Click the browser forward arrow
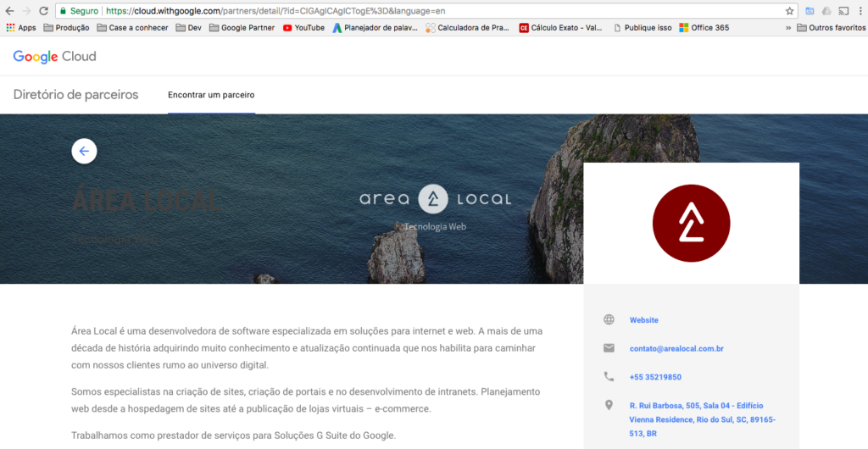This screenshot has height=449, width=868. click(26, 11)
